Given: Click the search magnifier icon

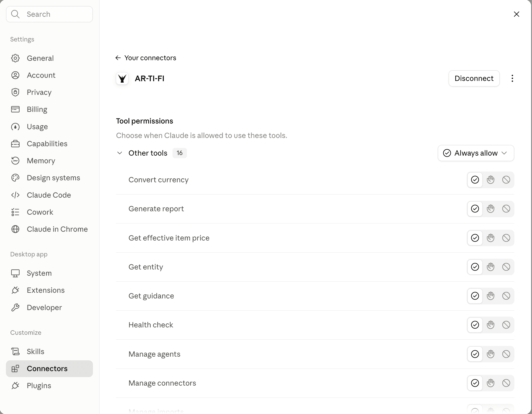Looking at the screenshot, I should point(15,14).
